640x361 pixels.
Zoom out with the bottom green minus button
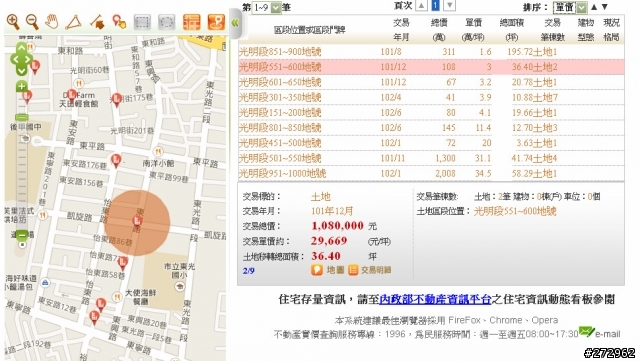point(22,235)
